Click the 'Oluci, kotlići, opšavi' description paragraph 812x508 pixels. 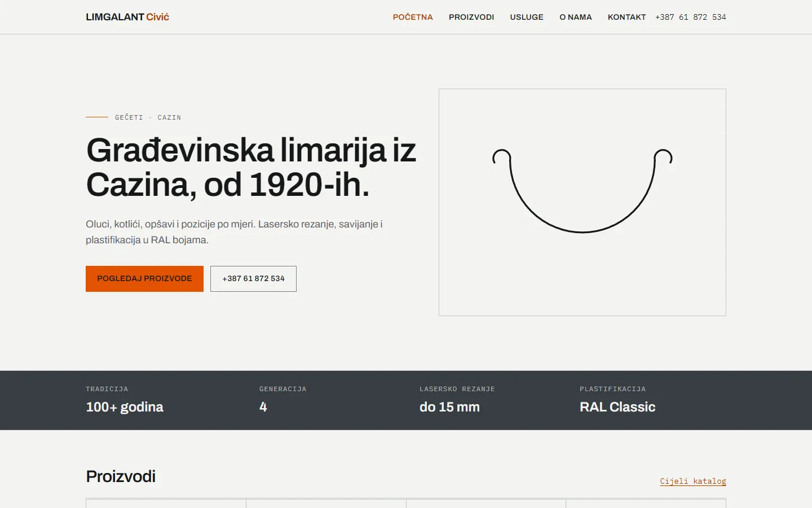tap(234, 232)
